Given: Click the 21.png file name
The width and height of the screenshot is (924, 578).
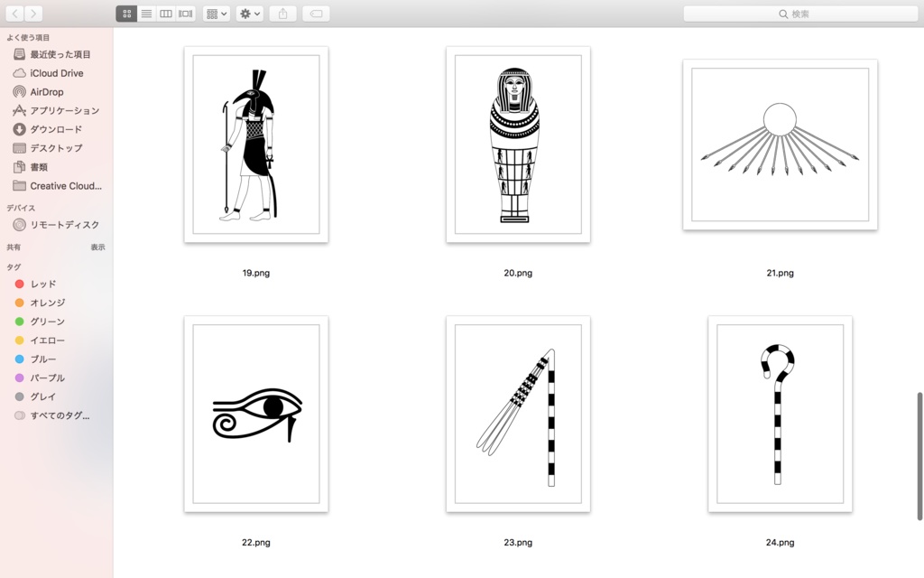Looking at the screenshot, I should point(781,273).
